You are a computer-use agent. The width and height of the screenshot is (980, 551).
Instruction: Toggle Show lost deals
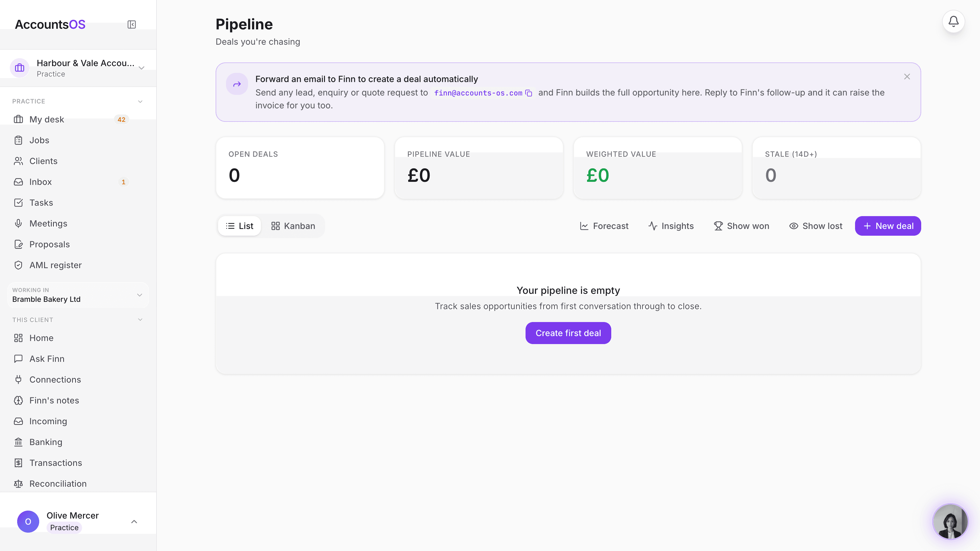click(x=816, y=226)
